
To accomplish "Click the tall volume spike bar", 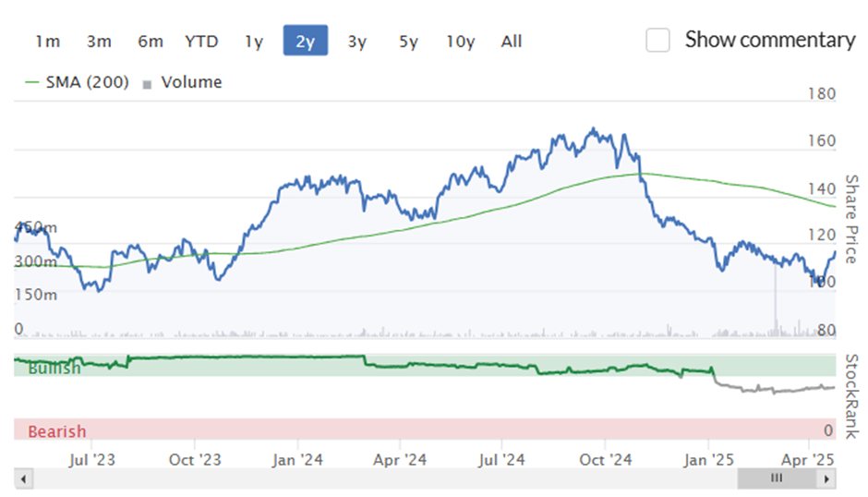I will pos(775,299).
